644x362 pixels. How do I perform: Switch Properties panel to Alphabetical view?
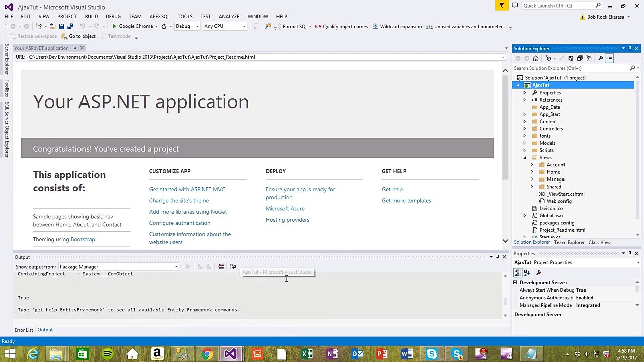tap(527, 273)
